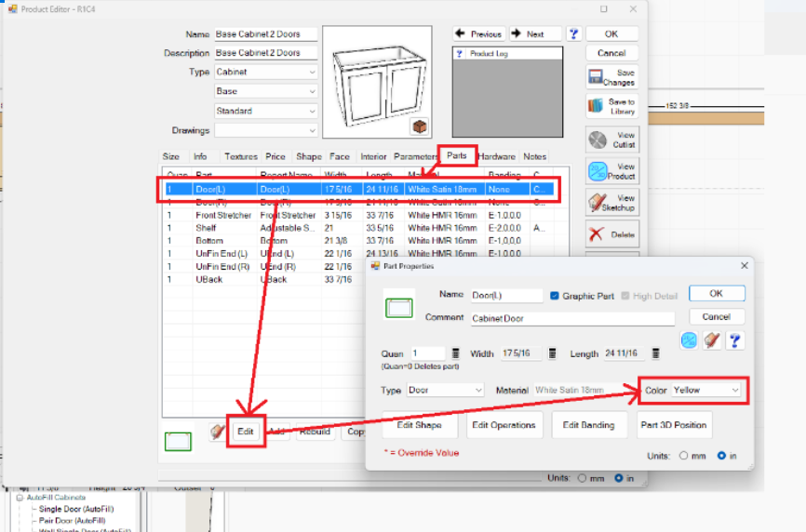Screen dimensions: 806x532
Task: Click the blue 2D/3D icon in Part Properties
Action: tap(690, 340)
